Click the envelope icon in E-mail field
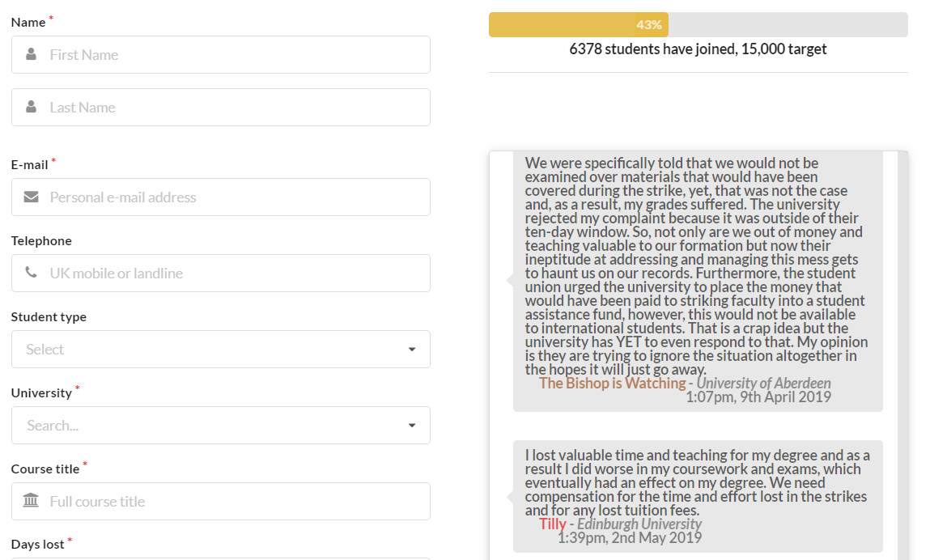Image resolution: width=930 pixels, height=560 pixels. click(x=31, y=197)
